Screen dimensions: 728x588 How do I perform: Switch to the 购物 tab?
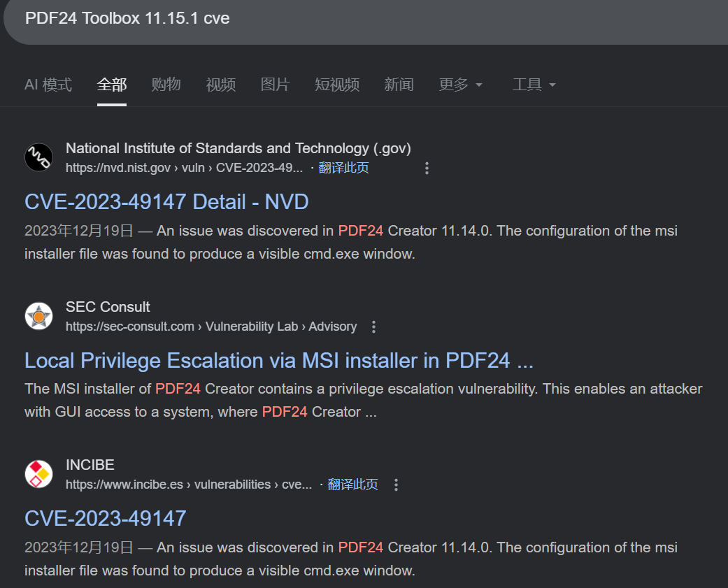(x=166, y=84)
